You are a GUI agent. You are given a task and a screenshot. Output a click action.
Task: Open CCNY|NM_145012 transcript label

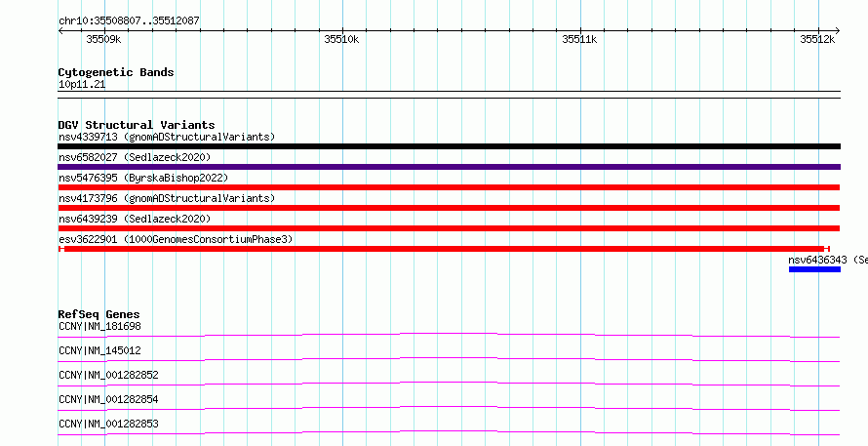click(99, 350)
